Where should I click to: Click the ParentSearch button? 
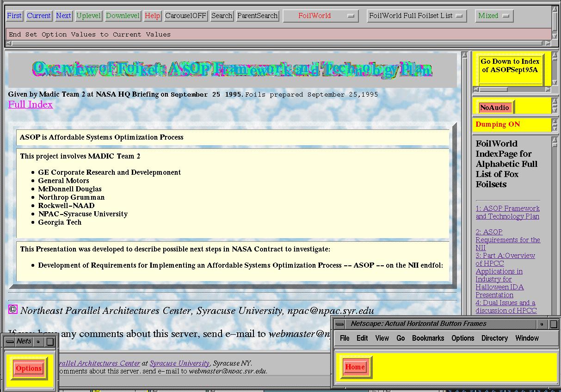(x=257, y=16)
